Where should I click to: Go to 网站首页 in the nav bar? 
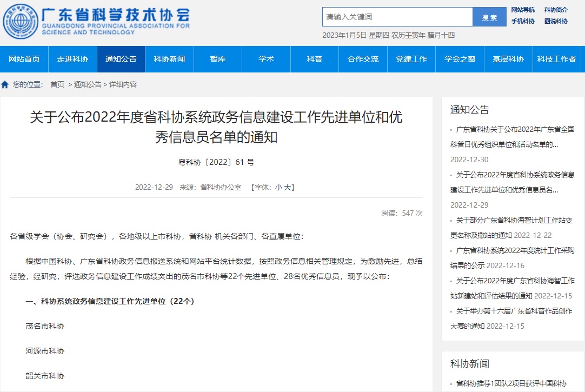(x=24, y=59)
